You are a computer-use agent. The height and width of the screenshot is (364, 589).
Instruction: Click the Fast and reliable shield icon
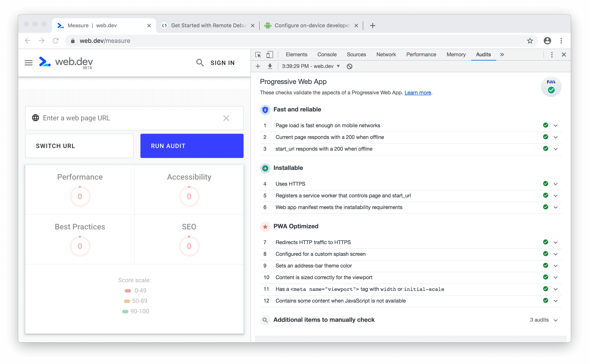click(x=265, y=110)
